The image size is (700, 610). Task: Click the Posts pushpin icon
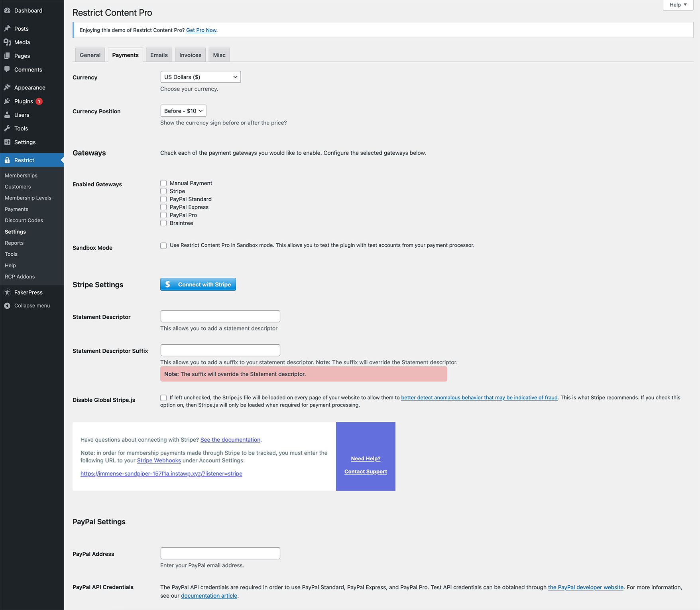tap(7, 29)
